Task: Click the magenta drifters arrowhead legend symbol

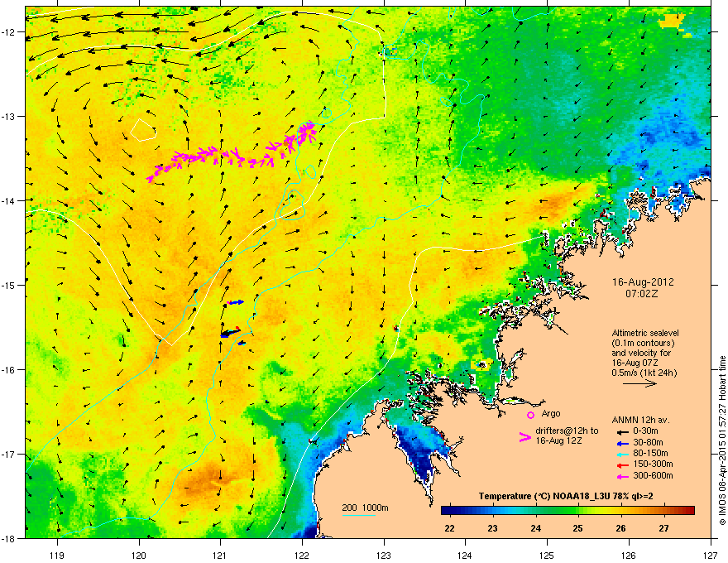Action: pyautogui.click(x=525, y=437)
